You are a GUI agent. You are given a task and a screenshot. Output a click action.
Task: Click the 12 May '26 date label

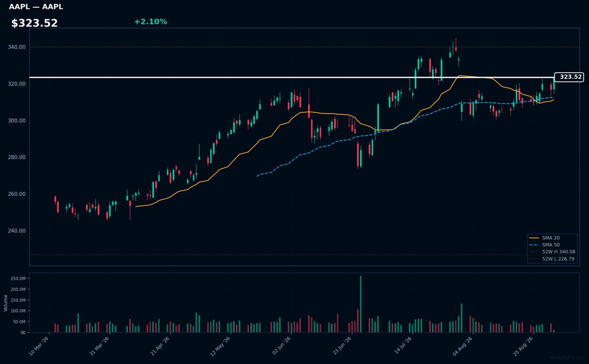point(221,346)
